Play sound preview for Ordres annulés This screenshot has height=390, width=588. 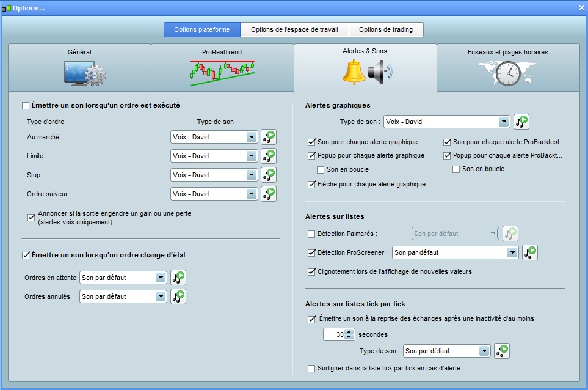178,296
